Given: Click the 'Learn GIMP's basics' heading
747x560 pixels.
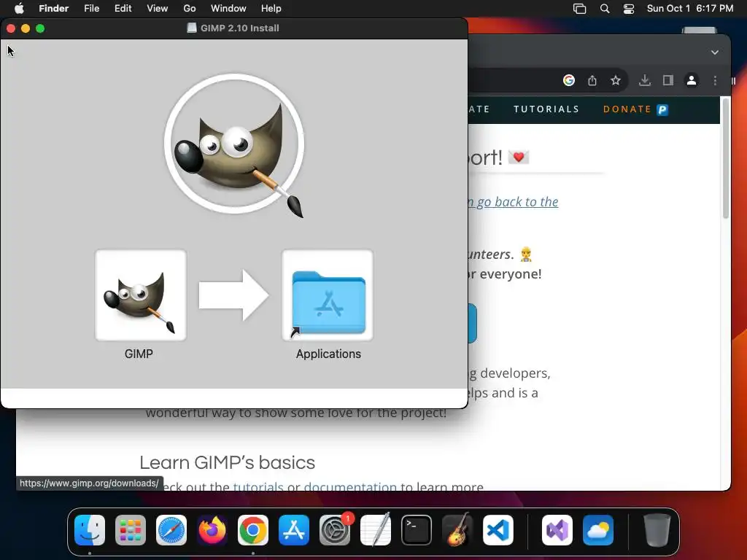Looking at the screenshot, I should coord(228,462).
